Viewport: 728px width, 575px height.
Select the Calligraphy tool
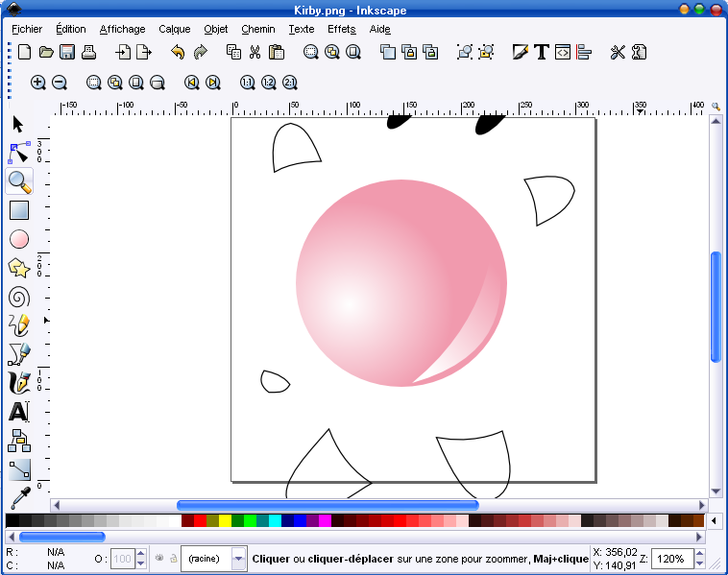19,383
